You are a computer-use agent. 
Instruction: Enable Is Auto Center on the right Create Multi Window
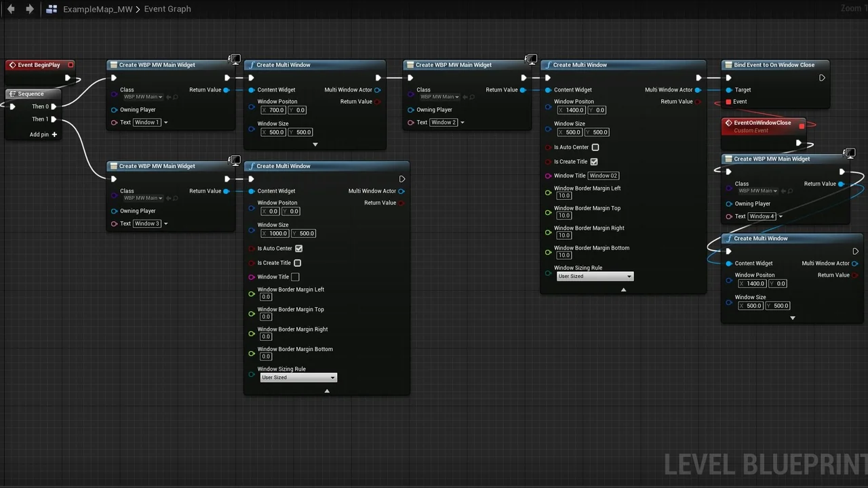coord(595,147)
